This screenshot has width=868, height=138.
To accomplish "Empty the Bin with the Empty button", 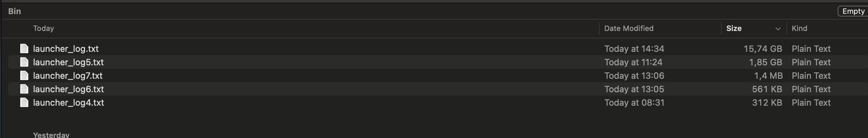I will [853, 11].
